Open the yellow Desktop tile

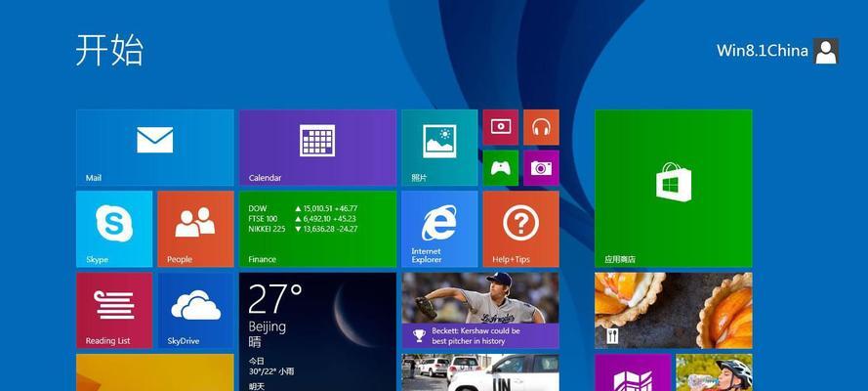click(154, 372)
